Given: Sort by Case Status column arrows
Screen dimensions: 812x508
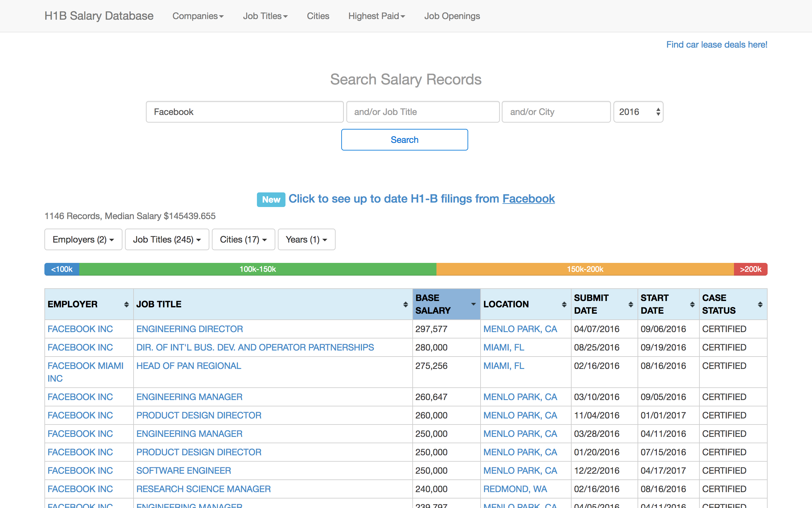Looking at the screenshot, I should click(x=760, y=304).
